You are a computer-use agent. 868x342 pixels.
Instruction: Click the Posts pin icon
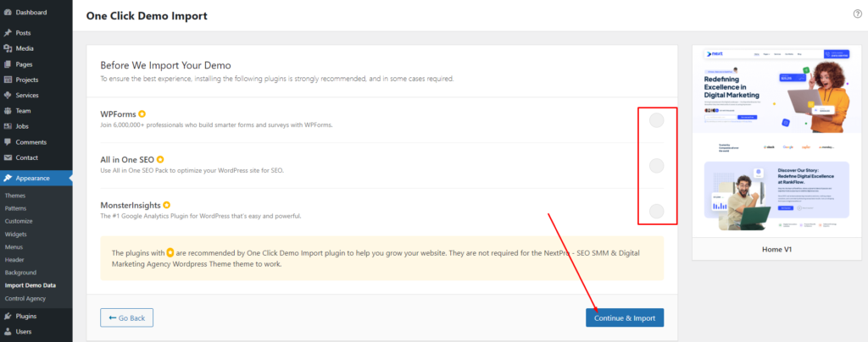[x=8, y=33]
